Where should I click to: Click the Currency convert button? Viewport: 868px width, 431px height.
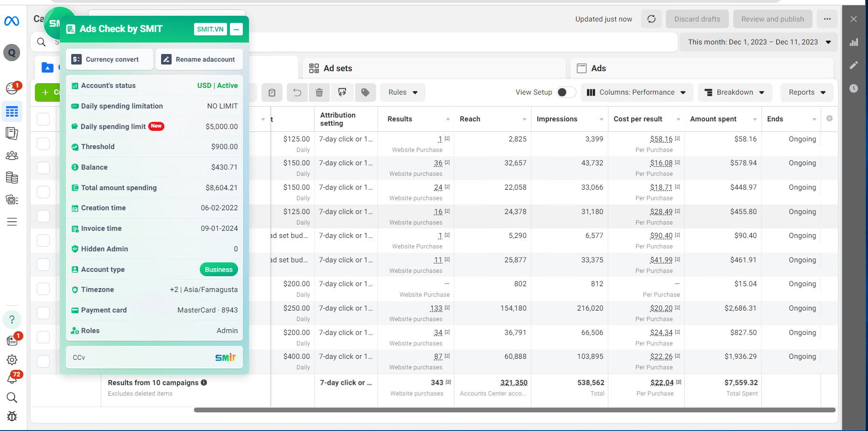point(109,59)
